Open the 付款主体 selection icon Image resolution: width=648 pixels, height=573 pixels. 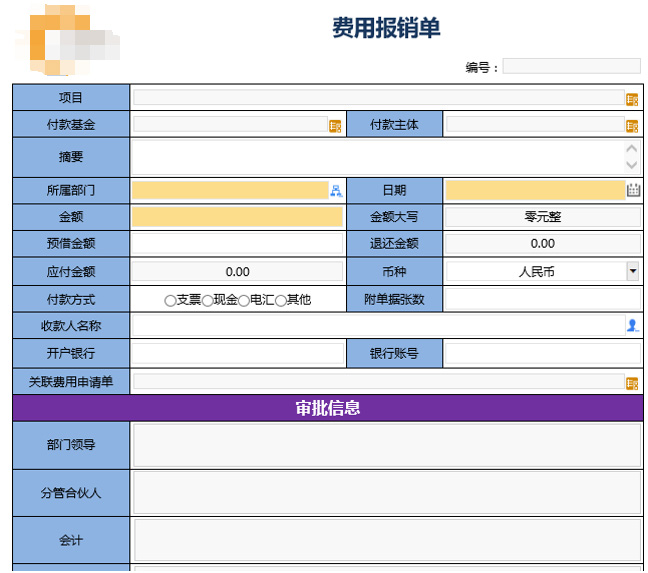coord(632,126)
